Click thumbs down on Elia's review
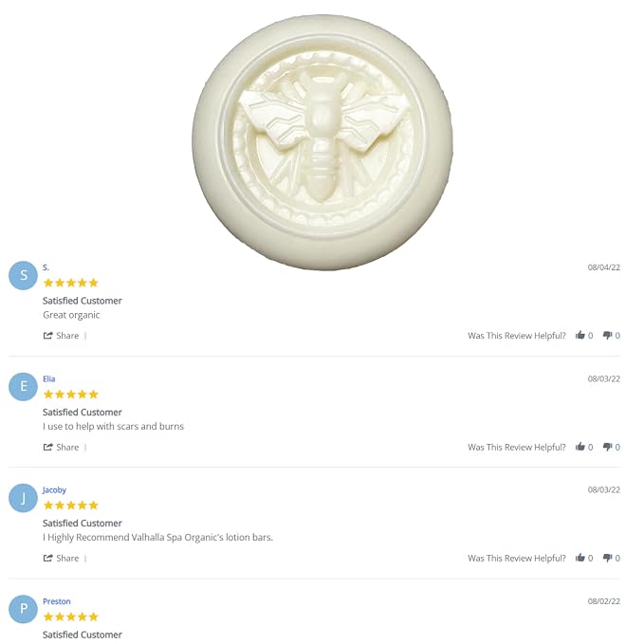The width and height of the screenshot is (644, 644). click(x=607, y=447)
